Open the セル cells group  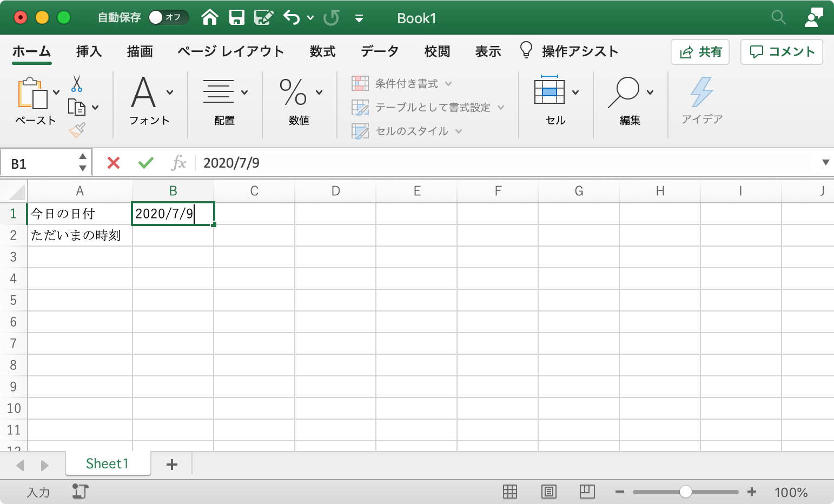click(x=555, y=101)
